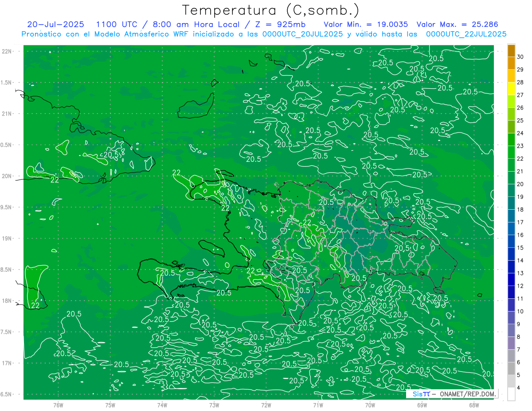Click the "0000UTC_22JUL2025" valid-until timestamp
532x411 pixels.
pos(466,34)
